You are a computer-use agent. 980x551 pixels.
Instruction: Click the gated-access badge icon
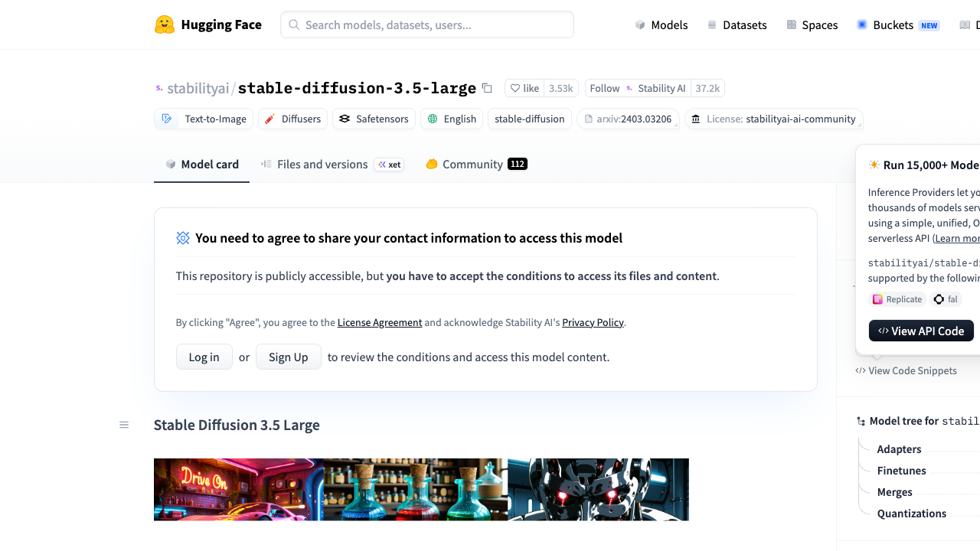coord(183,238)
